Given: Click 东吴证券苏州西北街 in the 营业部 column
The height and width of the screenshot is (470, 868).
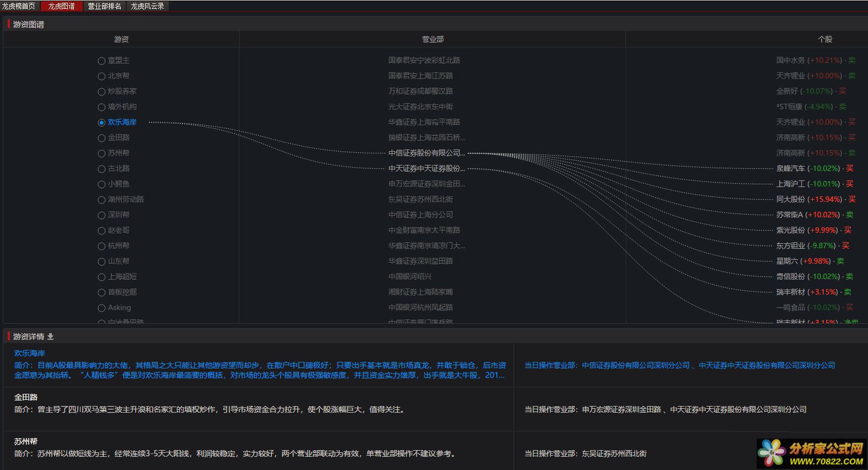Looking at the screenshot, I should (x=420, y=199).
